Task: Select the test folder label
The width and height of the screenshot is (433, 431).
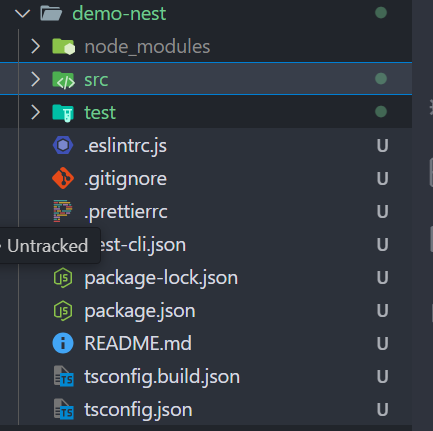Action: pyautogui.click(x=100, y=113)
